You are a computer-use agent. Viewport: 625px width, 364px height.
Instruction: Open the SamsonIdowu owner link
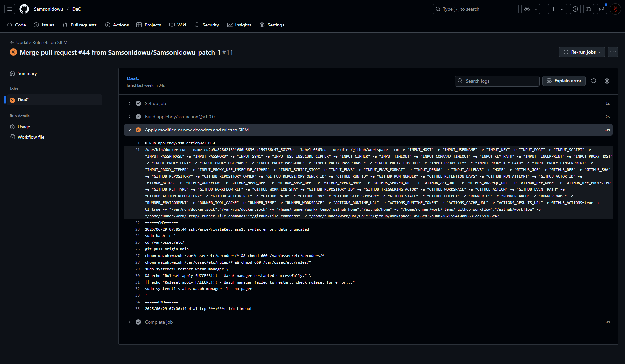48,9
